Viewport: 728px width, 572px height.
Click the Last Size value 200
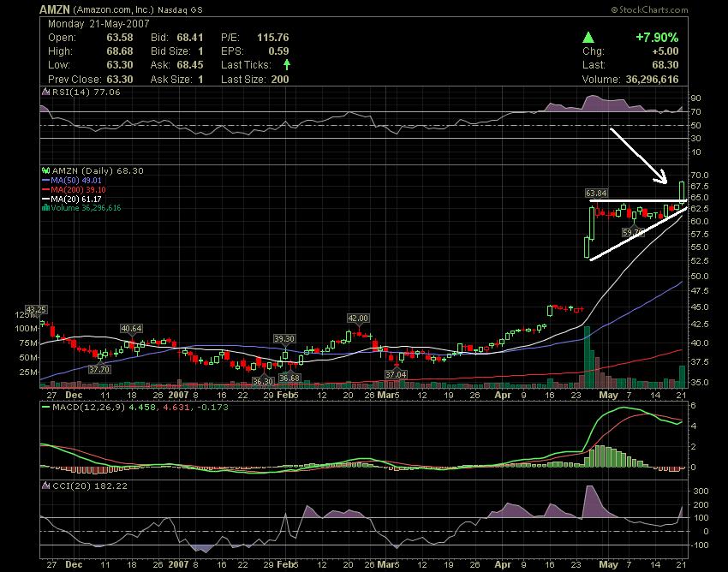tap(280, 80)
